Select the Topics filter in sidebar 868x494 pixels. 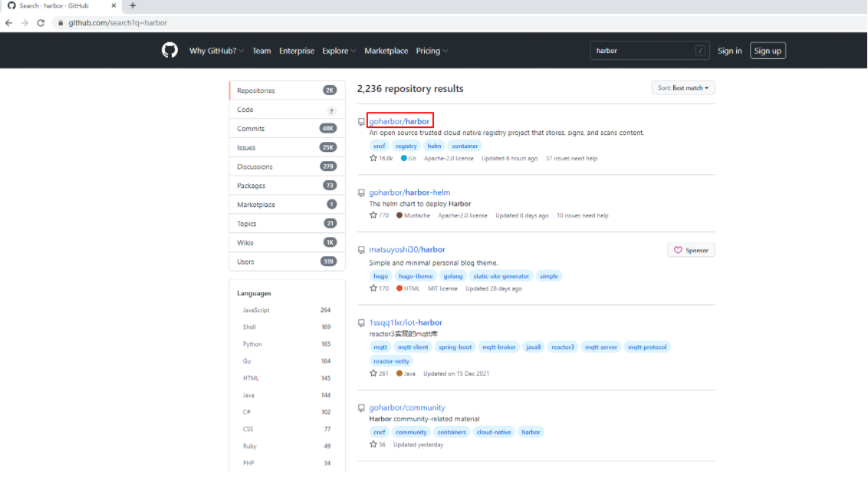[287, 223]
